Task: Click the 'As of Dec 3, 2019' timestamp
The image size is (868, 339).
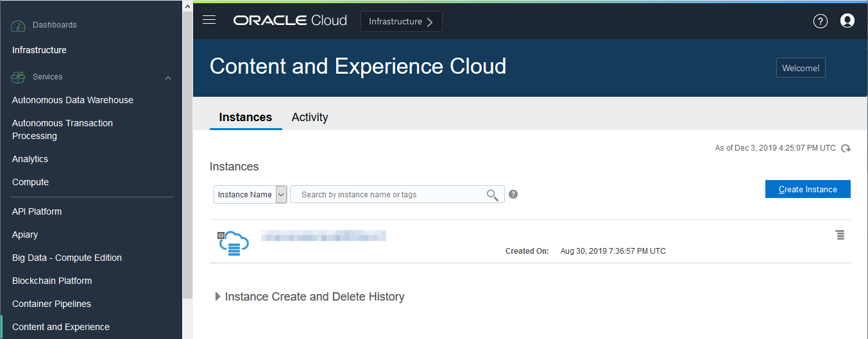Action: point(776,148)
